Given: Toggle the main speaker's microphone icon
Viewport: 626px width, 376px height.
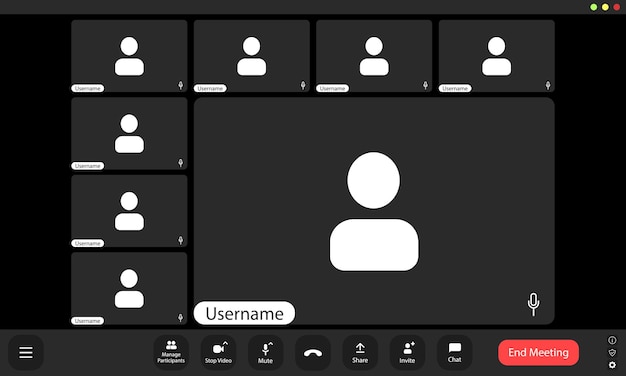Looking at the screenshot, I should point(533,304).
